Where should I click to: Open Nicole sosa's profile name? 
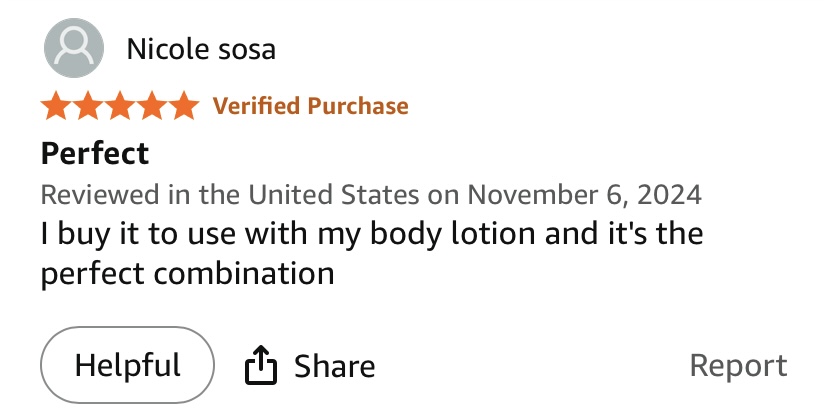click(x=201, y=48)
